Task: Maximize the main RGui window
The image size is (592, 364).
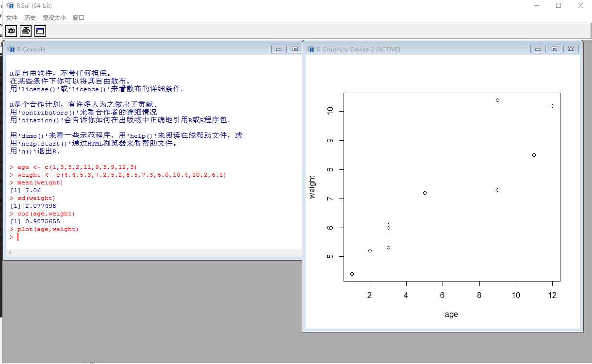Action: 559,5
